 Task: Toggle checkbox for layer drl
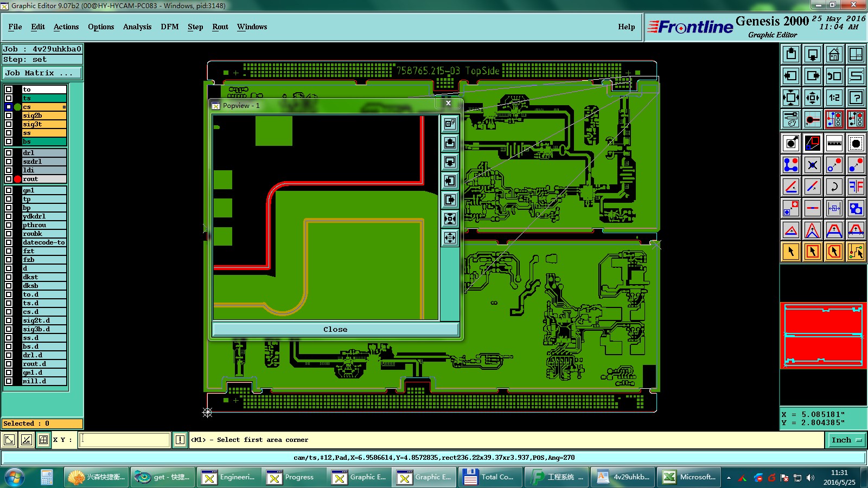tap(9, 153)
